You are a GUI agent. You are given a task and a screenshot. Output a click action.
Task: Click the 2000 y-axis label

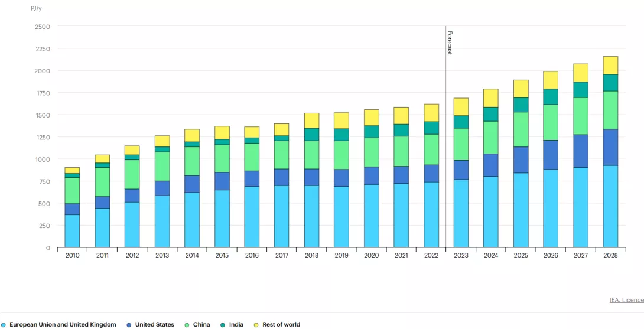click(43, 71)
